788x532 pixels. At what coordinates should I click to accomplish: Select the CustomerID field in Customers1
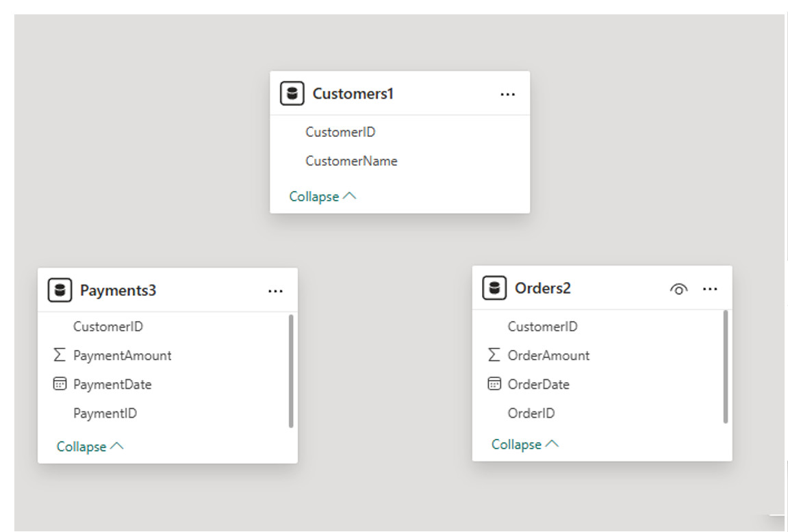coord(340,132)
